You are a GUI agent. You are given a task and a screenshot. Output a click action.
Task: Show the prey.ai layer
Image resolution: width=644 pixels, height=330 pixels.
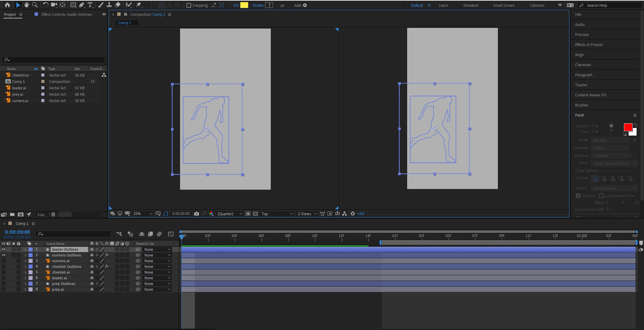tap(4, 289)
